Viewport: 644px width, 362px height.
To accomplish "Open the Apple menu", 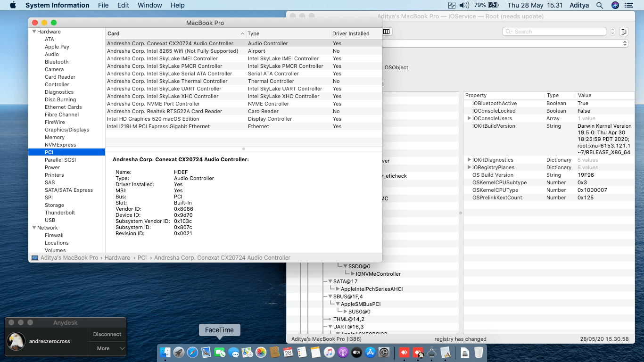I will (x=13, y=5).
